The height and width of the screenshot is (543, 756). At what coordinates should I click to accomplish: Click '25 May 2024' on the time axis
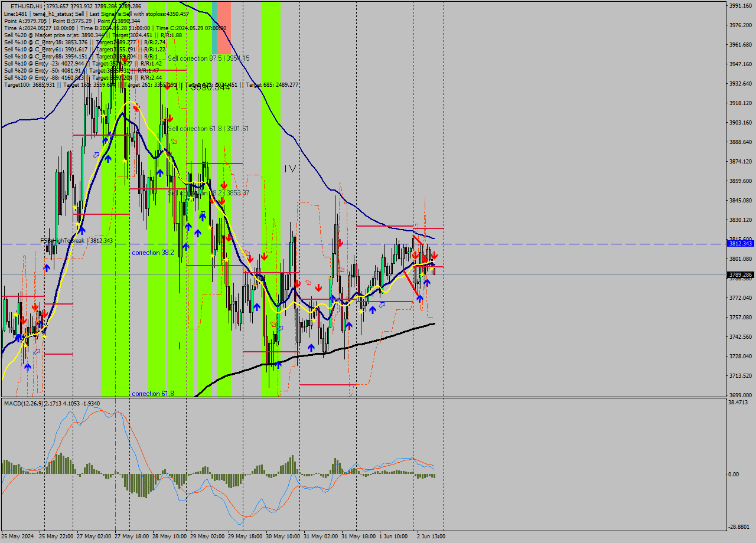point(18,537)
